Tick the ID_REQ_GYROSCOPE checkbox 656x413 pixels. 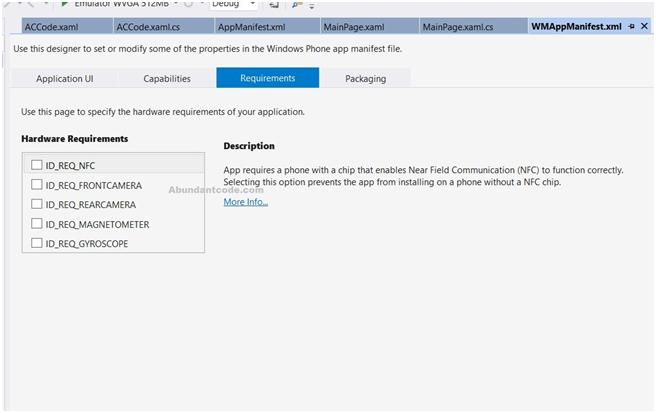pyautogui.click(x=37, y=243)
